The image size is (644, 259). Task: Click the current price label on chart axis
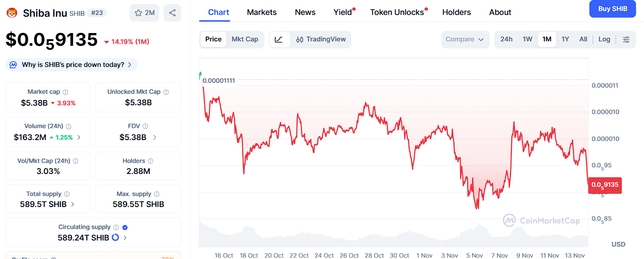click(x=604, y=185)
